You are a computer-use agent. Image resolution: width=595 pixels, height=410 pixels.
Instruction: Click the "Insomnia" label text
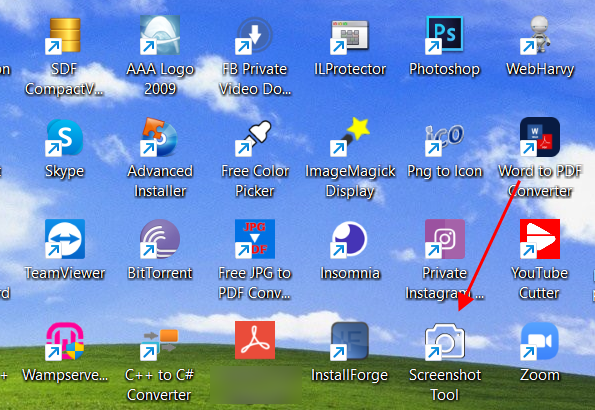350,273
